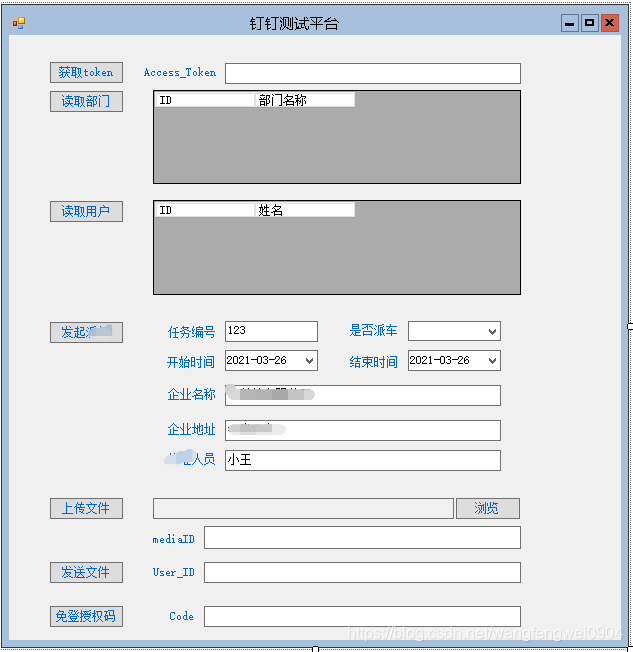Click the 企业地址 label
The height and width of the screenshot is (652, 633).
[191, 429]
